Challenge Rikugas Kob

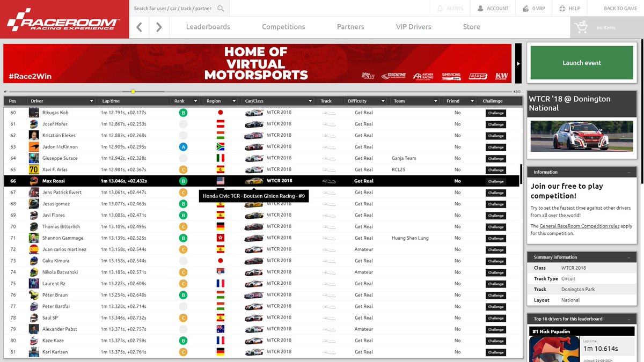click(x=496, y=113)
